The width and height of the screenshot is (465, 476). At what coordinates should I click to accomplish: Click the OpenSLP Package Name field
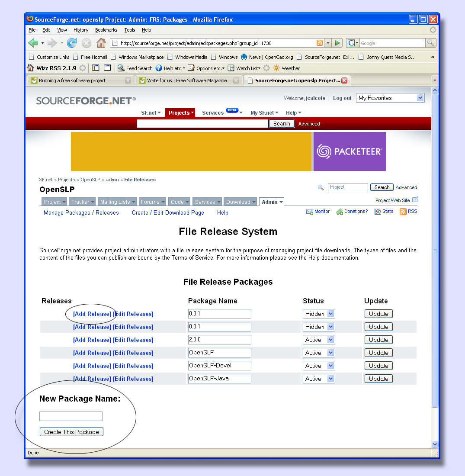tap(219, 353)
